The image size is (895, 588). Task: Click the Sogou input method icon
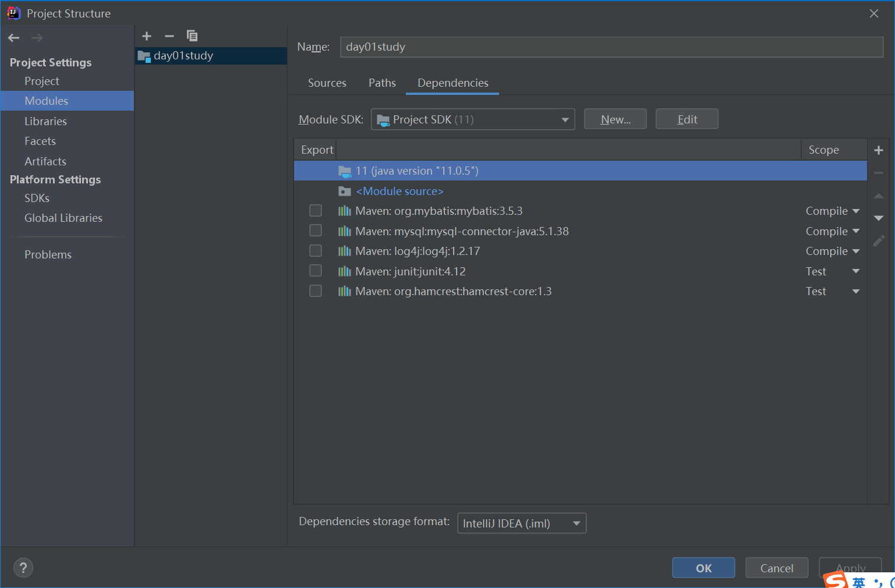(x=836, y=580)
